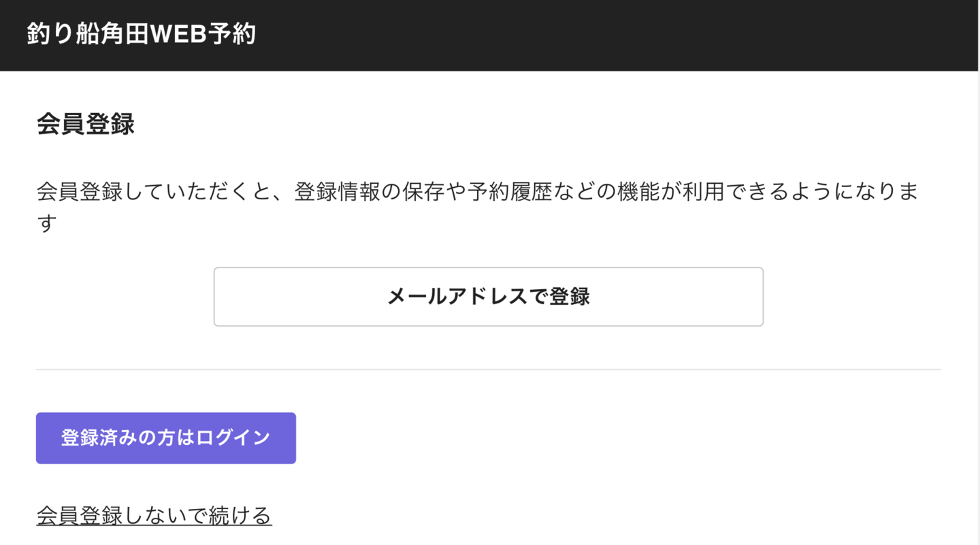Click the 釣り船角田WEB予約 site title
Viewport: 980px width, 545px height.
point(141,34)
